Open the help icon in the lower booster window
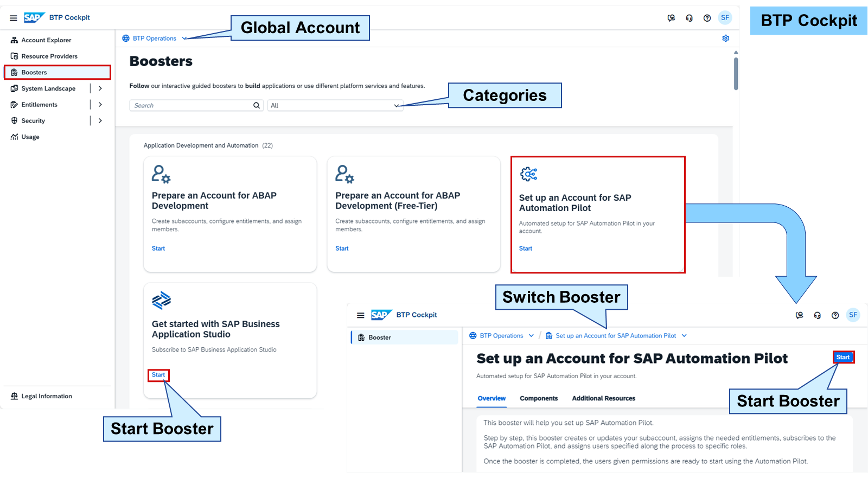This screenshot has height=478, width=868. click(x=835, y=315)
